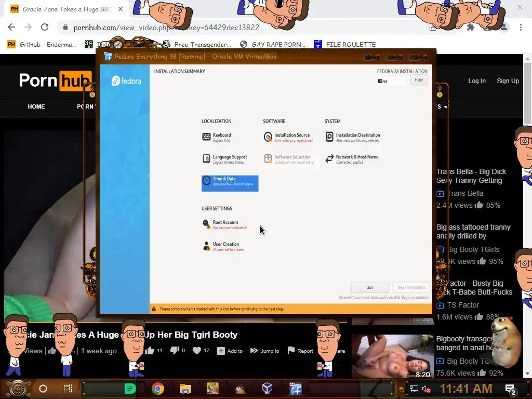Click the thumbs-up like icon with 11
The image size is (532, 399).
click(149, 351)
